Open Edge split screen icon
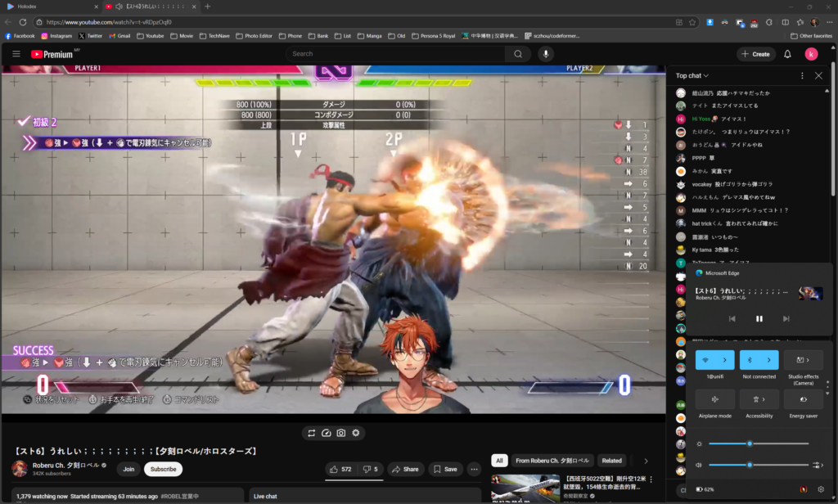 785,22
